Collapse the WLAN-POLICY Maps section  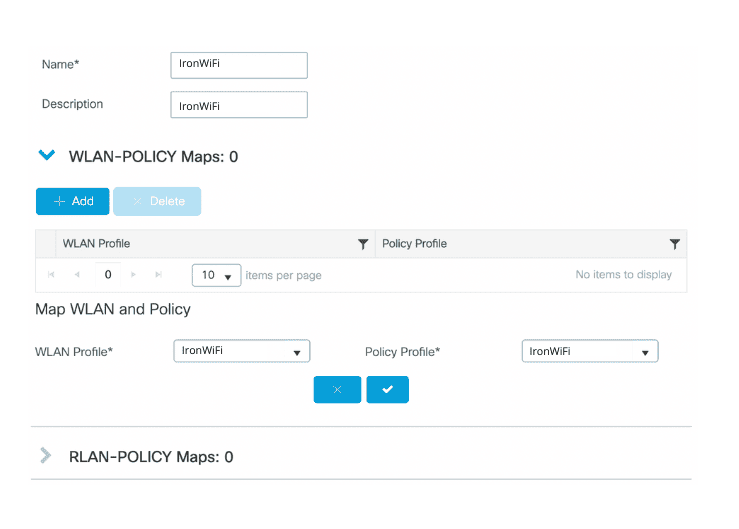pos(45,156)
